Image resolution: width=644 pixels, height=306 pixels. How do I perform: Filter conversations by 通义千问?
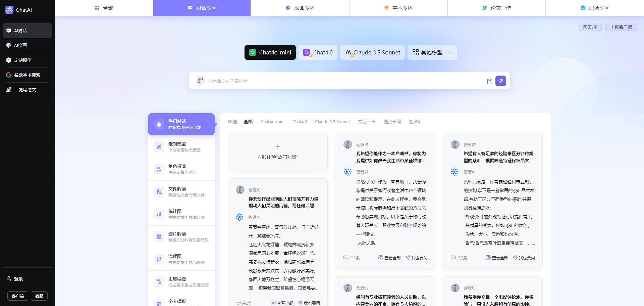pyautogui.click(x=392, y=122)
